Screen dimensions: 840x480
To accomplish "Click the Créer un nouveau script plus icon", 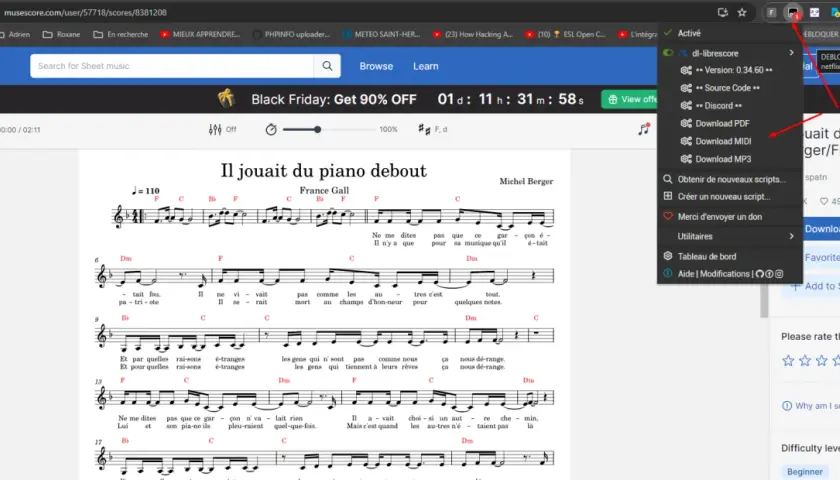I will (x=668, y=196).
